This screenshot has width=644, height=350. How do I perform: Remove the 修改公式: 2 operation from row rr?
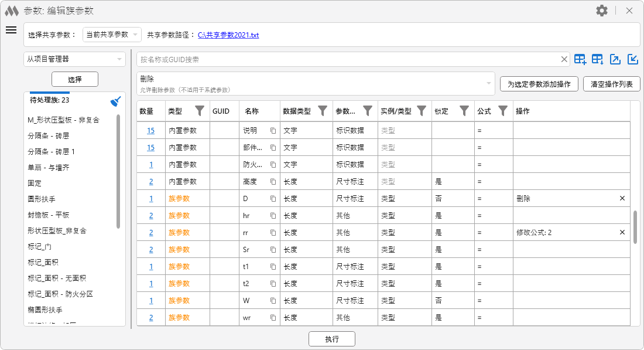[x=622, y=233]
